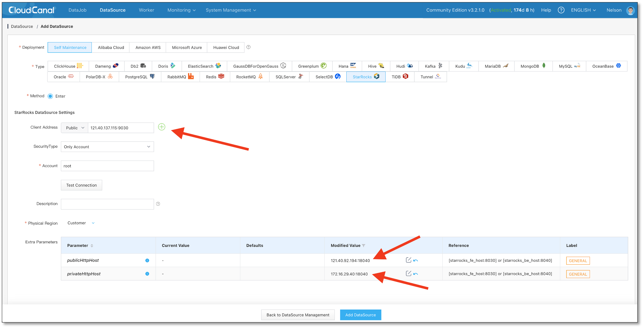Select MySQL datasource type
The height and width of the screenshot is (330, 644).
pyautogui.click(x=569, y=66)
